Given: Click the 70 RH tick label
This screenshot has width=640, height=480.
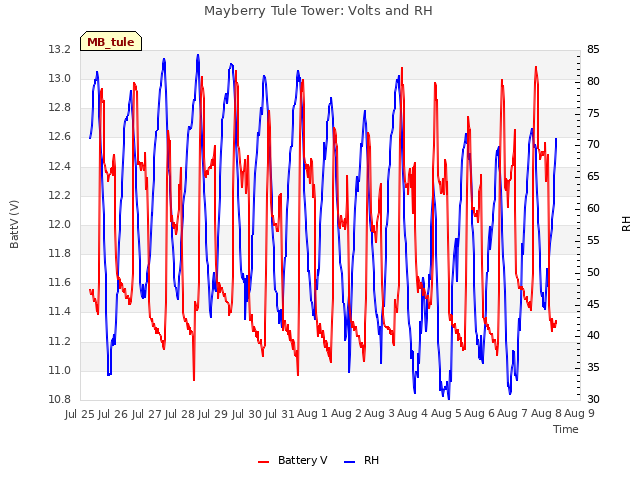Looking at the screenshot, I should tap(593, 145).
